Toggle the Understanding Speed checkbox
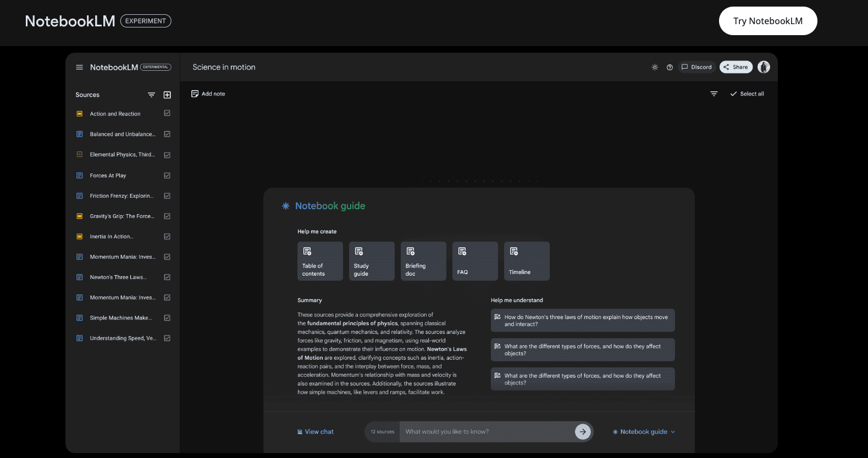Screen dimensions: 868x458 [167, 338]
